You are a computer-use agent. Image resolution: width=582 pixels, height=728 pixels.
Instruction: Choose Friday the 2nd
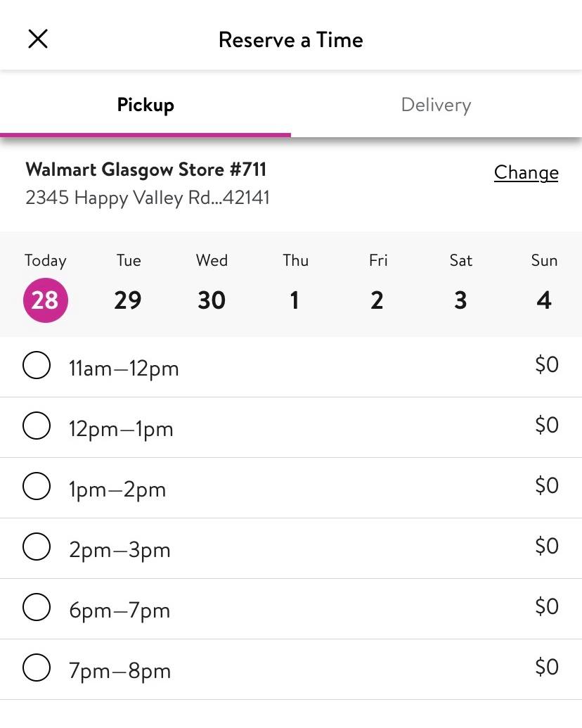(377, 300)
